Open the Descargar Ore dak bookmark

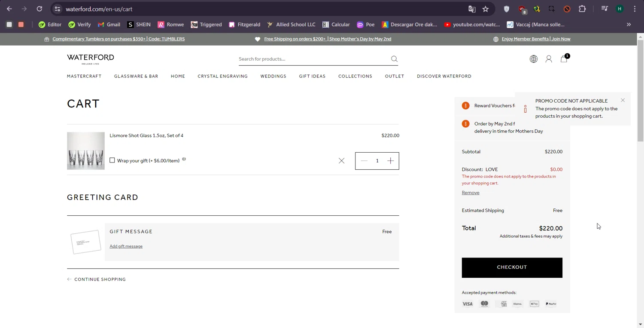[409, 25]
